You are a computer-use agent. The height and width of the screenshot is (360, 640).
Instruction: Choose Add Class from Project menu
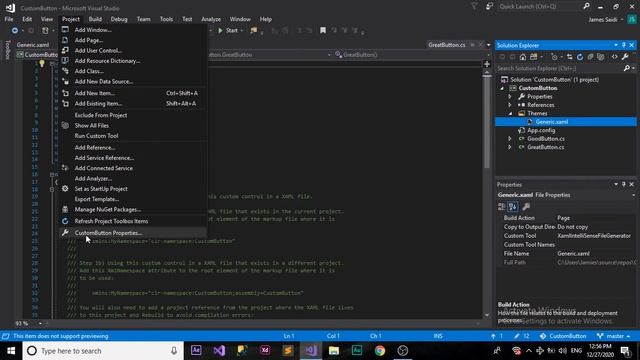pyautogui.click(x=133, y=71)
